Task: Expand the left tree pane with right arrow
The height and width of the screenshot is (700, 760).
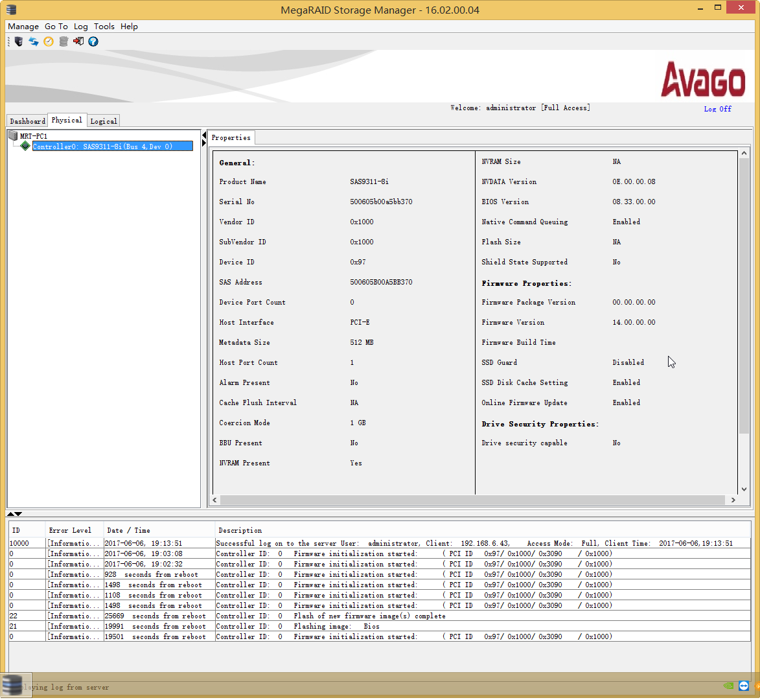Action: click(x=204, y=143)
